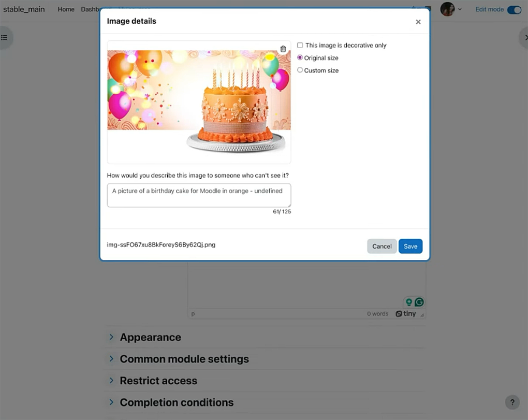Viewport: 528px width, 420px height.
Task: Check 'This image is decorative only'
Action: (x=300, y=45)
